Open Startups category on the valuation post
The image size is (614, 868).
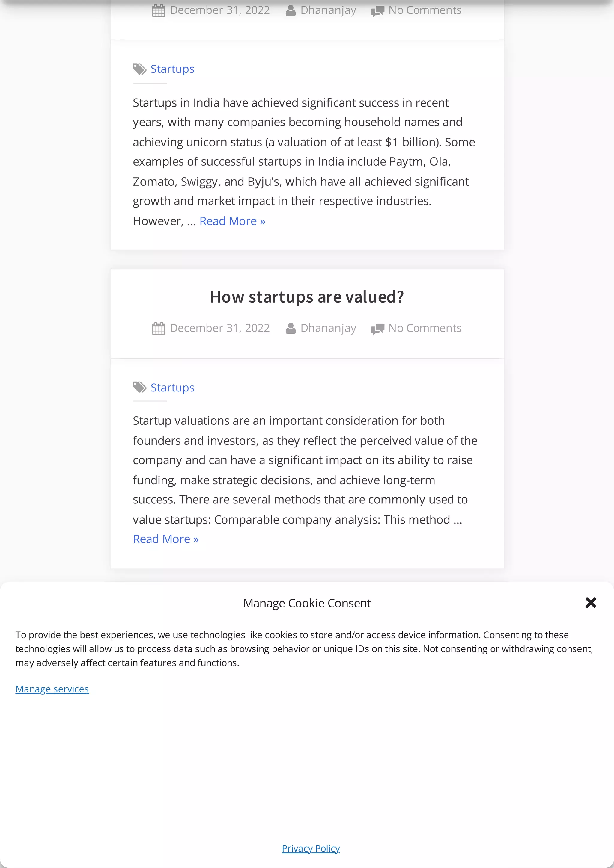point(172,388)
